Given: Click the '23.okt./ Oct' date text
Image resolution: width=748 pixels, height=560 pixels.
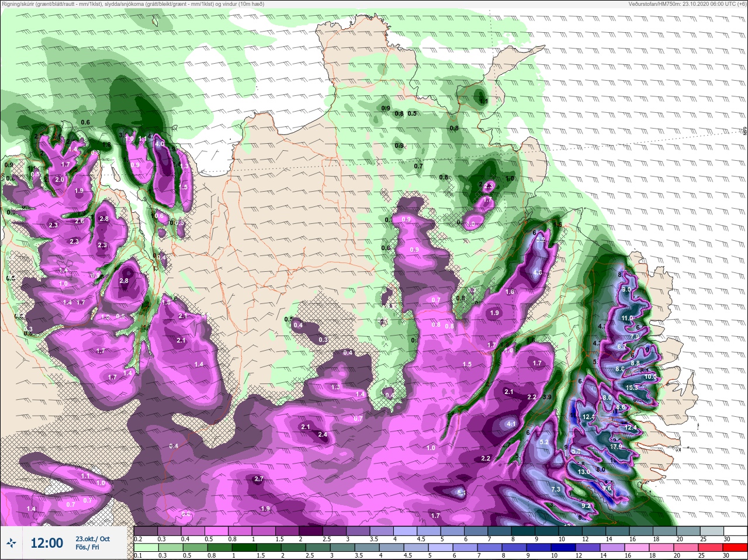Looking at the screenshot, I should coord(92,539).
